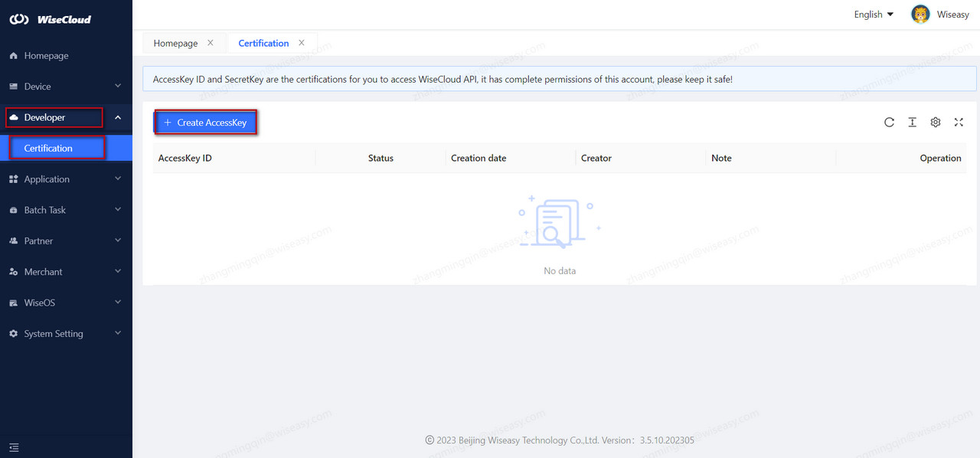Viewport: 980px width, 458px height.
Task: Toggle the table fullscreen icon
Action: [959, 123]
